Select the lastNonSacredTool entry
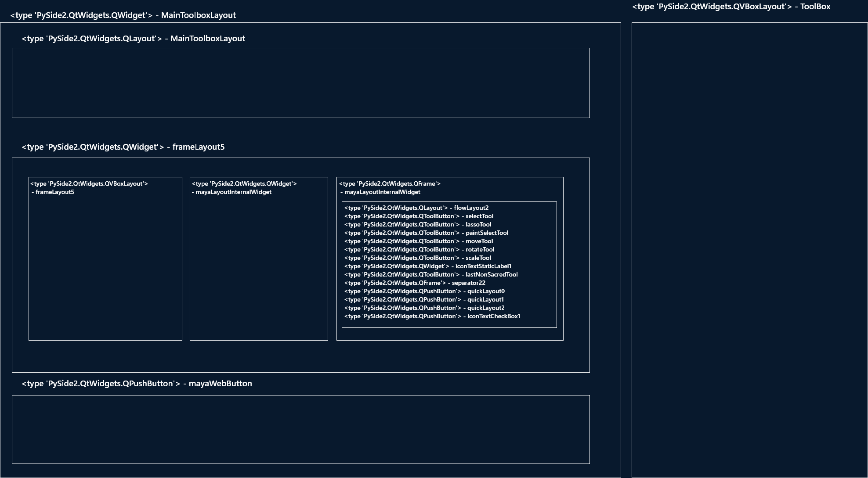 tap(430, 275)
